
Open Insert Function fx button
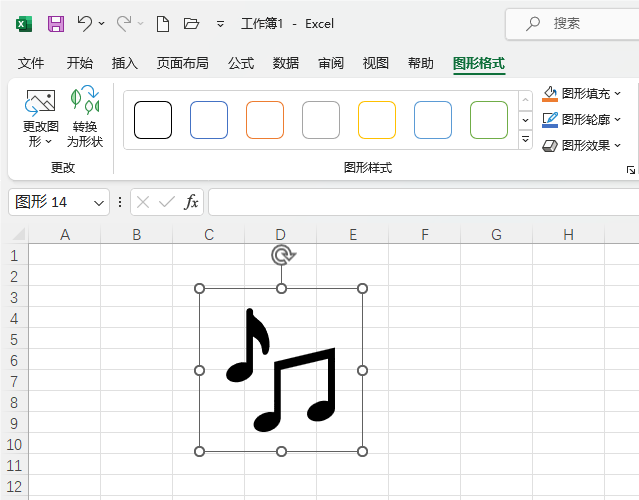[191, 202]
